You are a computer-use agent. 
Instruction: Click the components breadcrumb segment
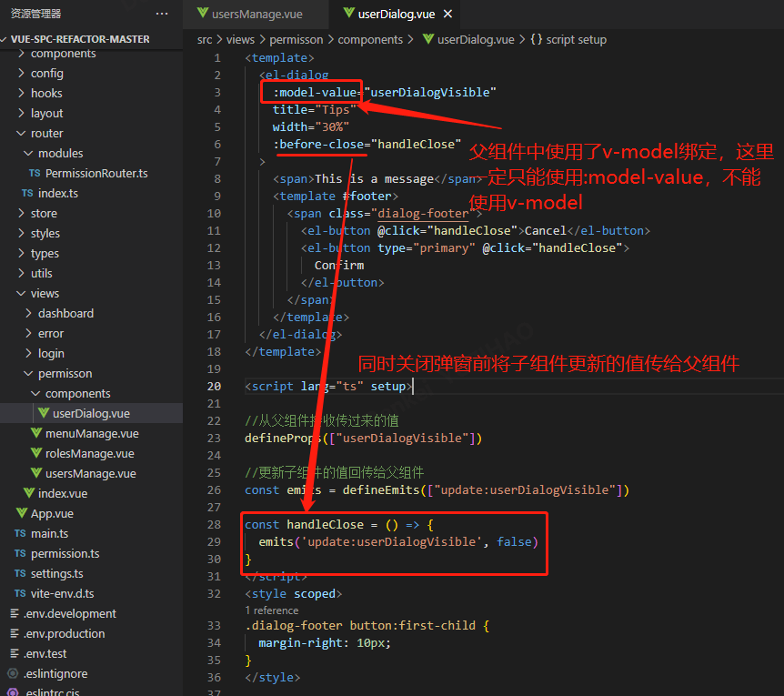point(370,39)
